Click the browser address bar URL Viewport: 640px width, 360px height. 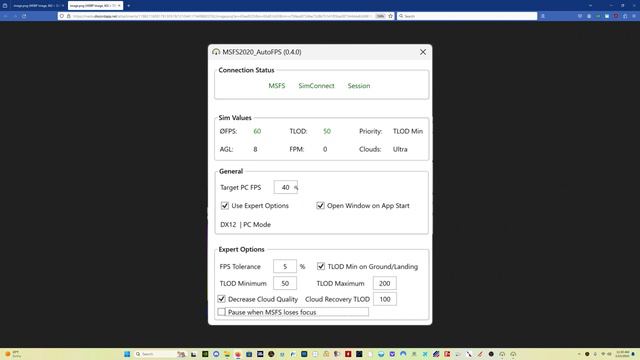coord(222,16)
